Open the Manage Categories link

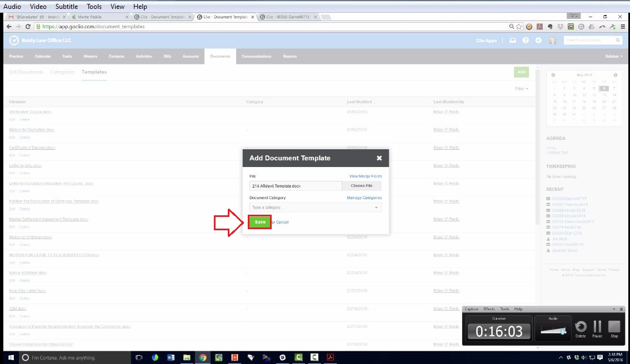pos(364,198)
